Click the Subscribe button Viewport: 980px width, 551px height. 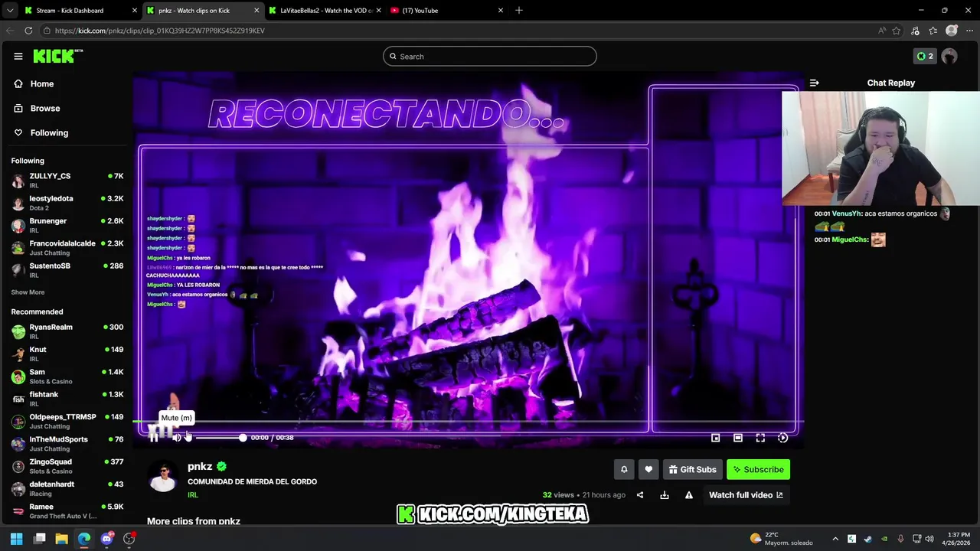tap(758, 469)
